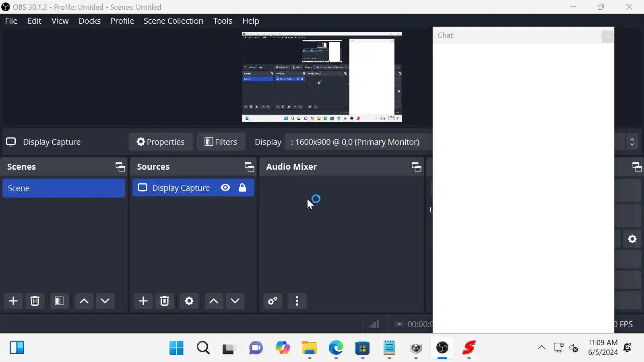Float the Audio Mixer dock

tap(416, 167)
